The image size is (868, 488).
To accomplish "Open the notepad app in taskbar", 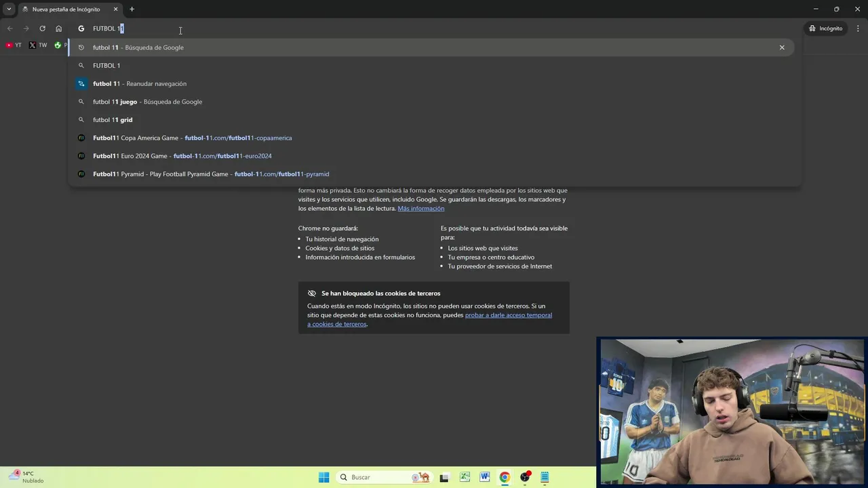I will click(545, 477).
